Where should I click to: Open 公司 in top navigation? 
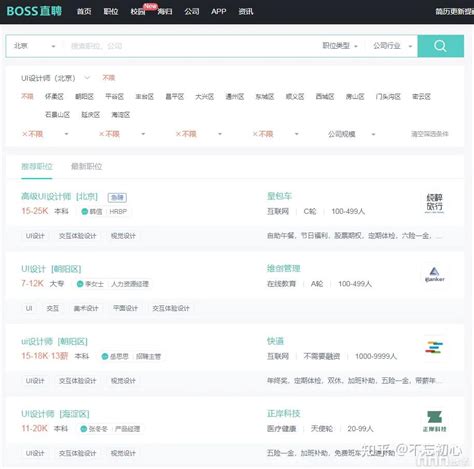tap(192, 11)
